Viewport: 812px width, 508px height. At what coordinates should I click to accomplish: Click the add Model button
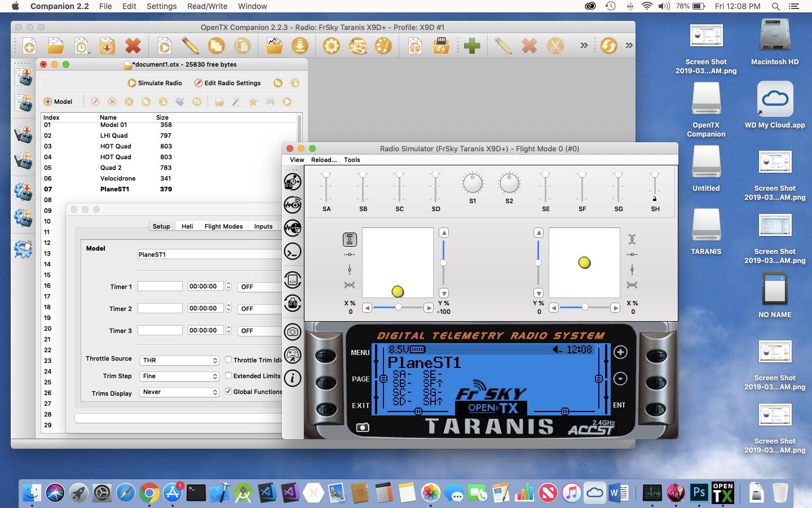tap(58, 102)
